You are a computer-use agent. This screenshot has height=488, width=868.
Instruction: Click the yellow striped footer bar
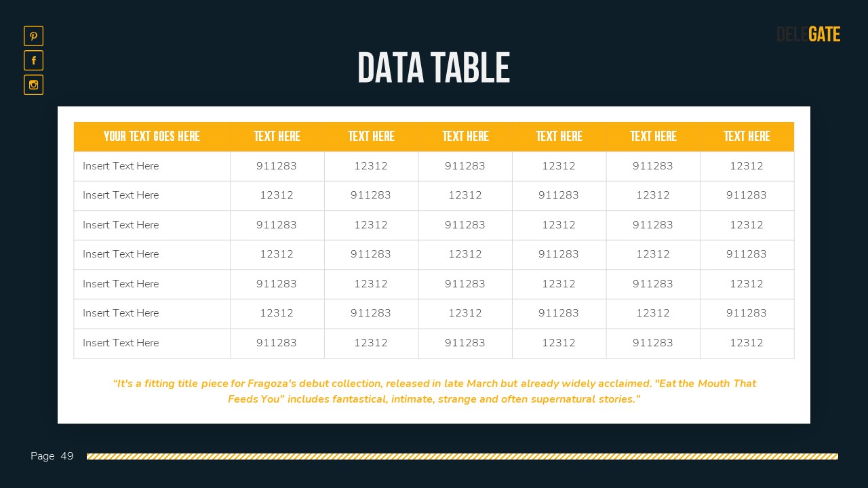pos(462,456)
